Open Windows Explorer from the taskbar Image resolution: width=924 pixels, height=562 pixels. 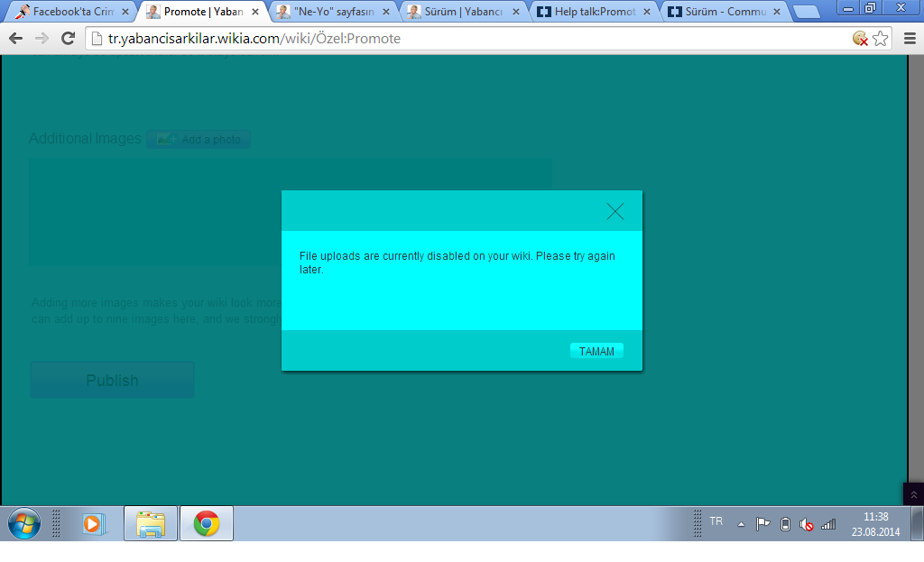[x=151, y=523]
